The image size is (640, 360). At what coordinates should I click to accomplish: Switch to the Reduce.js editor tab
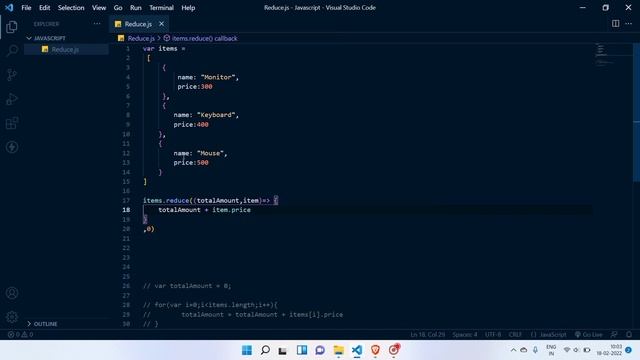(138, 24)
